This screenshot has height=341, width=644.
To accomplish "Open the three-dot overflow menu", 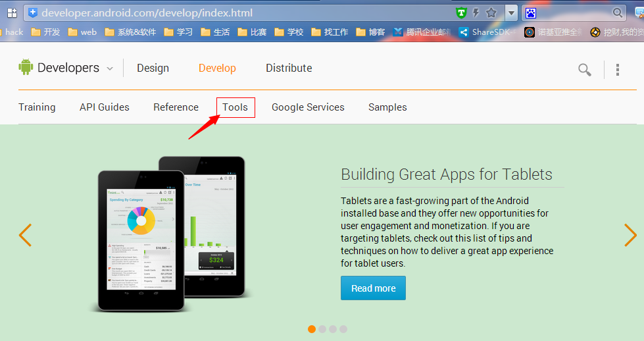I will (x=617, y=69).
